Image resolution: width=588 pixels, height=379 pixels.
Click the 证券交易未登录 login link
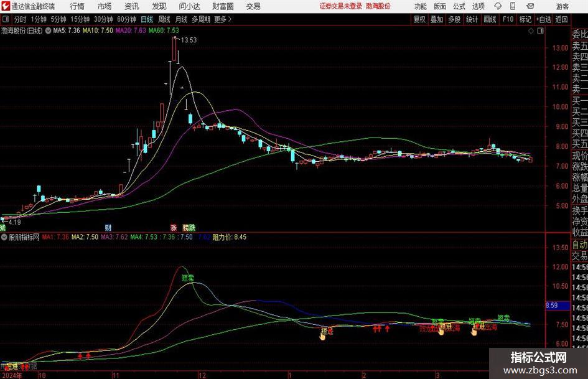341,6
